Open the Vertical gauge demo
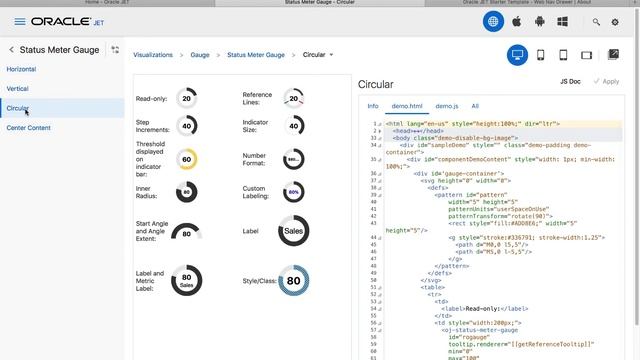The width and height of the screenshot is (640, 360). point(18,89)
